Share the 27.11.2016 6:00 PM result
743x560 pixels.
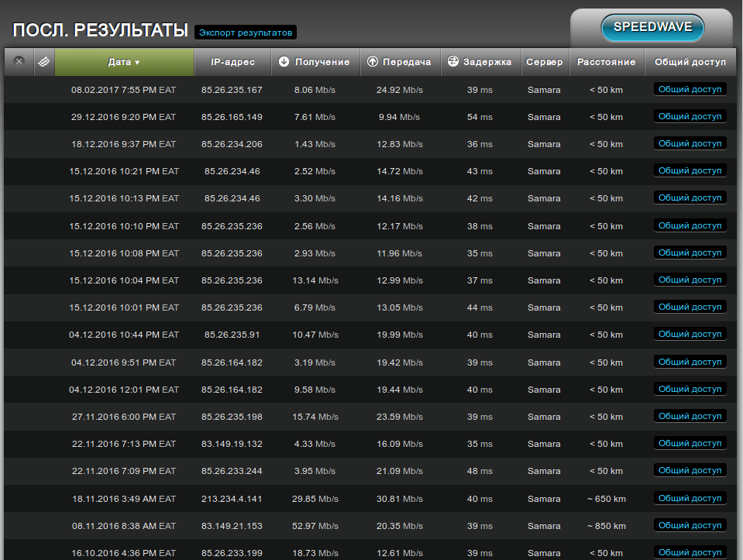click(690, 416)
